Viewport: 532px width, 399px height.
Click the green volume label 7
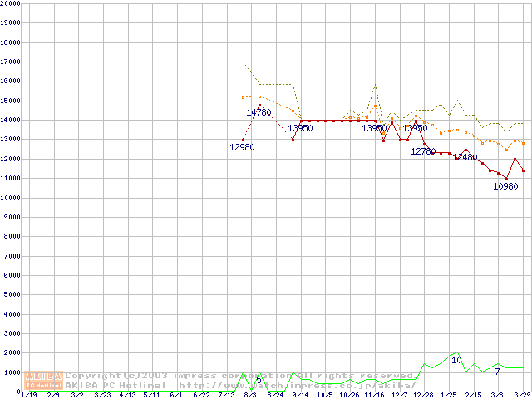[x=497, y=372]
